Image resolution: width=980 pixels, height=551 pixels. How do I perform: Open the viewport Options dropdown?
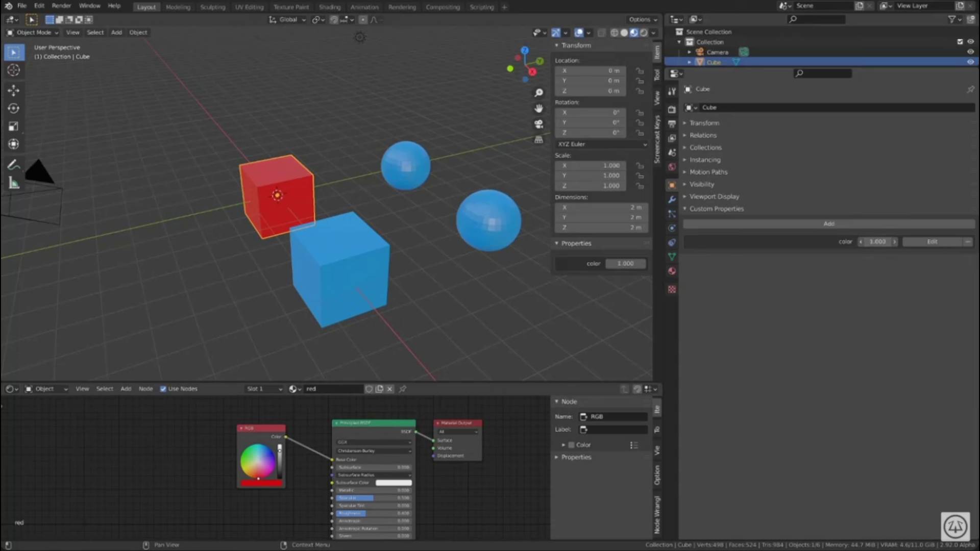(x=643, y=19)
